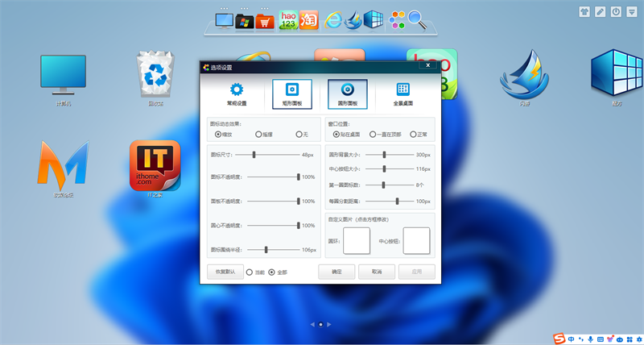The width and height of the screenshot is (644, 345).
Task: Choose 正常 window position
Action: [419, 135]
